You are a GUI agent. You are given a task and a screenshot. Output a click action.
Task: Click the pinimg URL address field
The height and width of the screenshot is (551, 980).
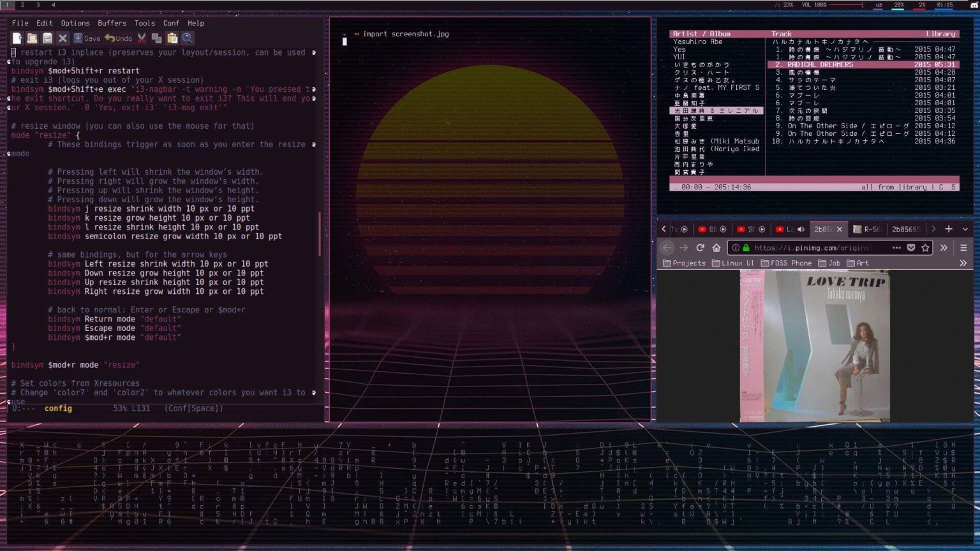tap(813, 247)
